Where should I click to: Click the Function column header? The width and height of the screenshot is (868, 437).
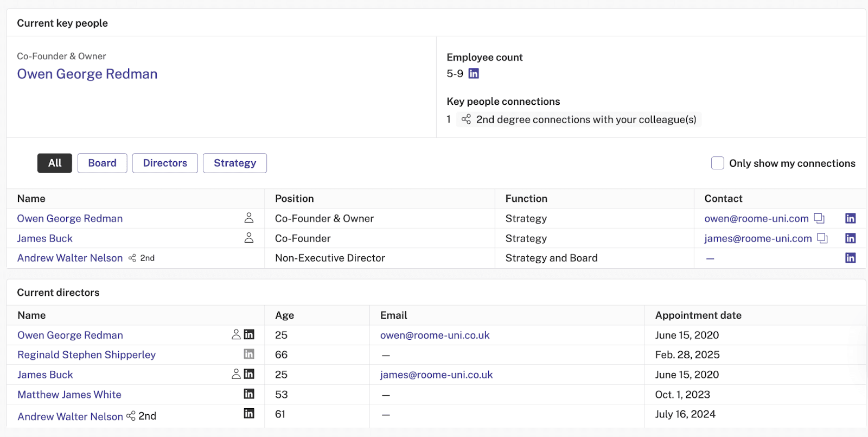526,199
